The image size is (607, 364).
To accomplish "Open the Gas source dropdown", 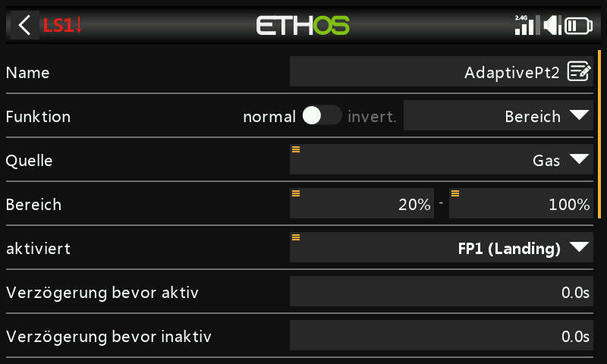I will coord(442,159).
